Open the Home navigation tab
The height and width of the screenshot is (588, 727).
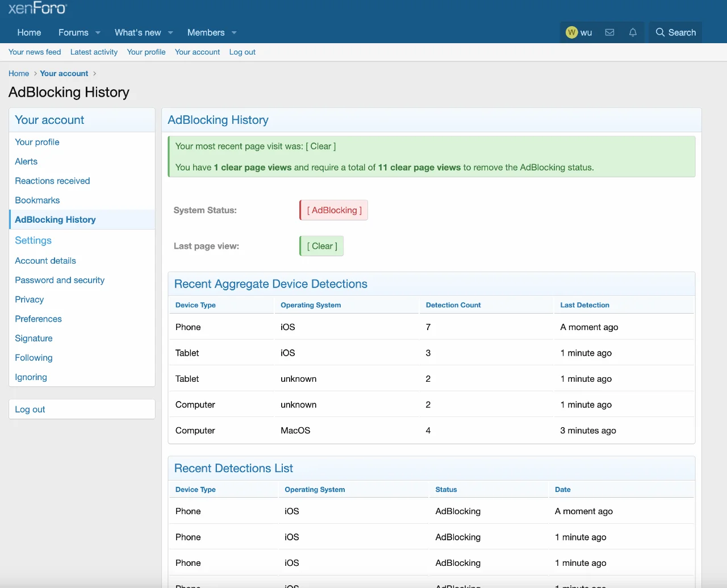[29, 32]
